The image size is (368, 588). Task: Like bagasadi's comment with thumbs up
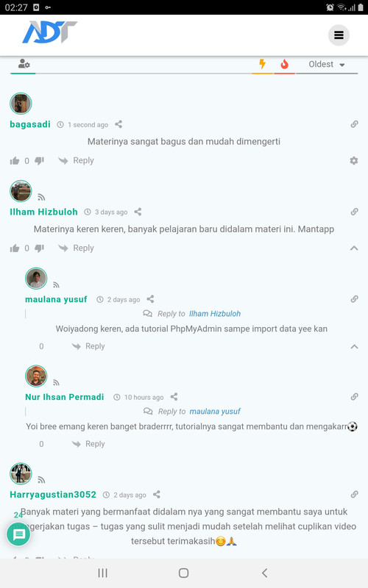point(15,161)
